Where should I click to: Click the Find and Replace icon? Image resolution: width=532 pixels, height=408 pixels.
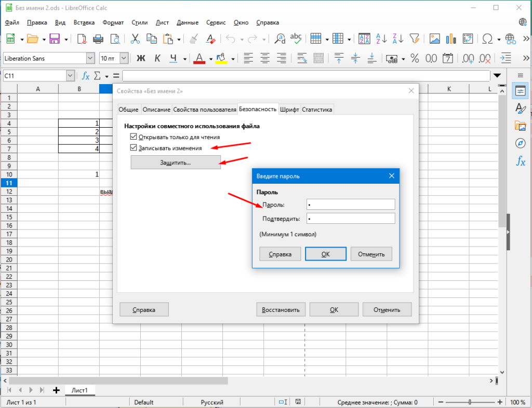[x=280, y=38]
